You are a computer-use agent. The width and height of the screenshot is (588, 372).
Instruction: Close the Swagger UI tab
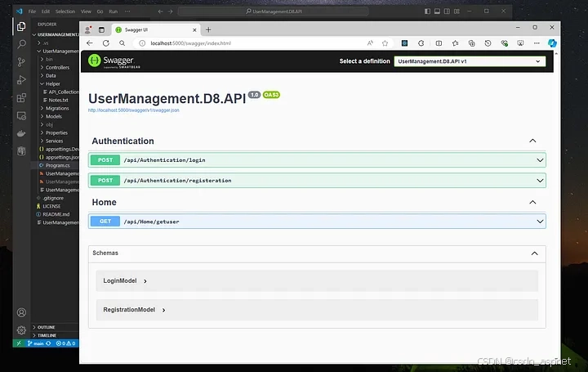pyautogui.click(x=194, y=29)
